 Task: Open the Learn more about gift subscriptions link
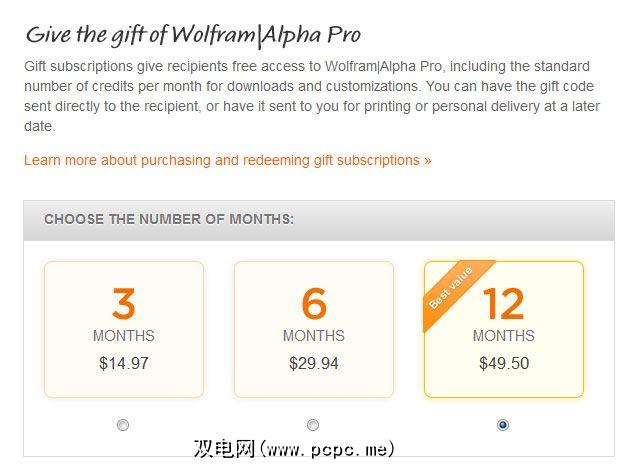click(x=222, y=160)
